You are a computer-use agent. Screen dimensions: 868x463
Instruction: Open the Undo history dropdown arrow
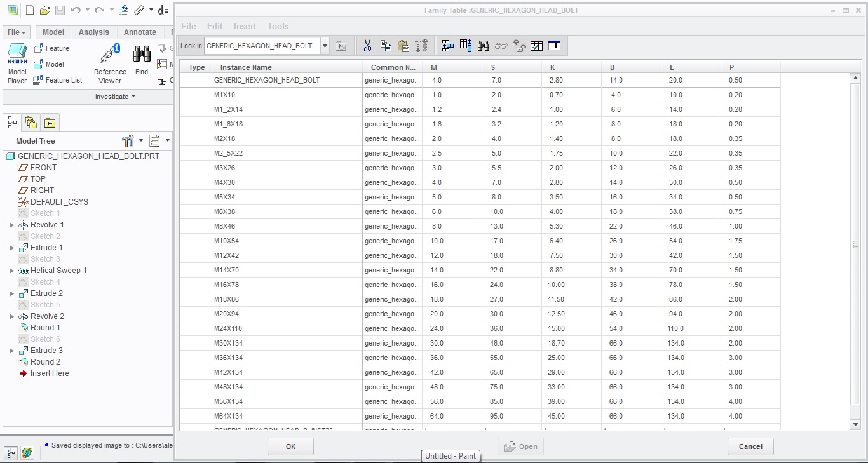(x=87, y=10)
